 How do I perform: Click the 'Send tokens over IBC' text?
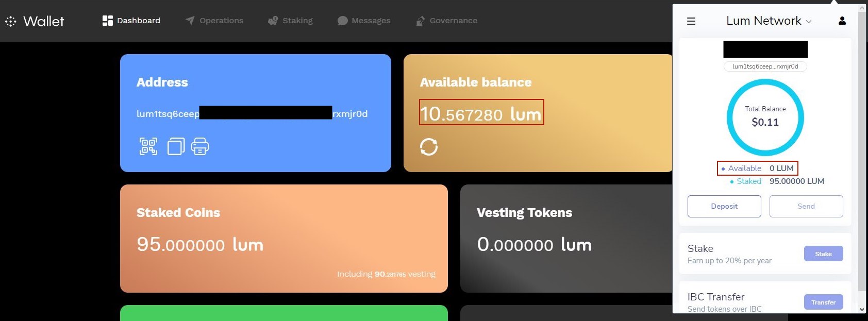pos(724,309)
